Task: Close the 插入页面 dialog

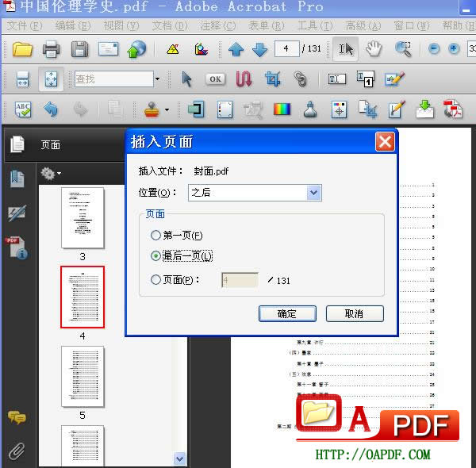Action: coord(385,142)
